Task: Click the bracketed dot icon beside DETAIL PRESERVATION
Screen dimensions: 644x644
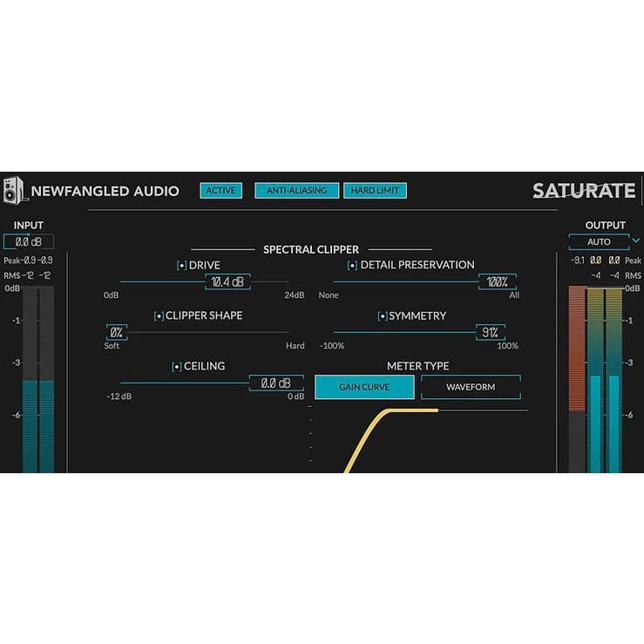Action: 352,266
